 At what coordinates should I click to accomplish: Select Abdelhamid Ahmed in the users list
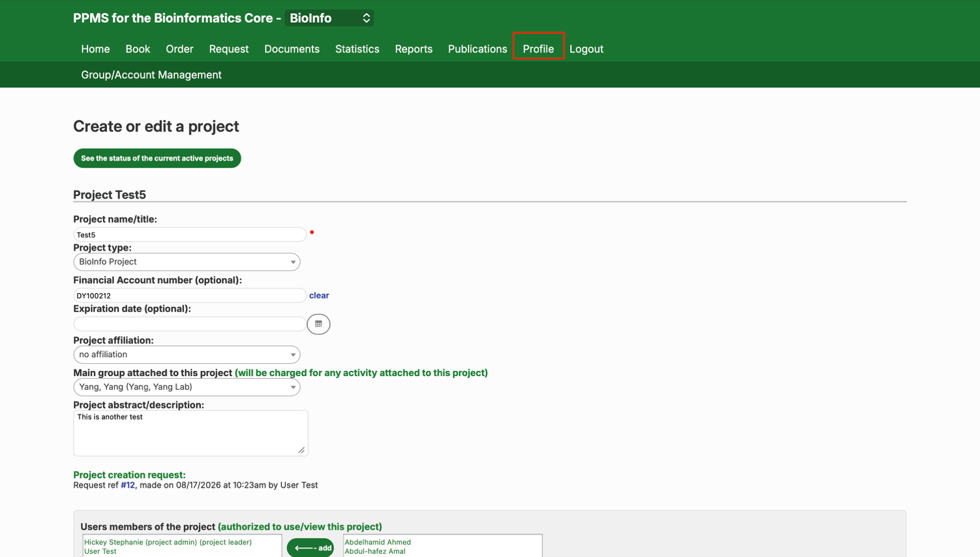pos(378,542)
